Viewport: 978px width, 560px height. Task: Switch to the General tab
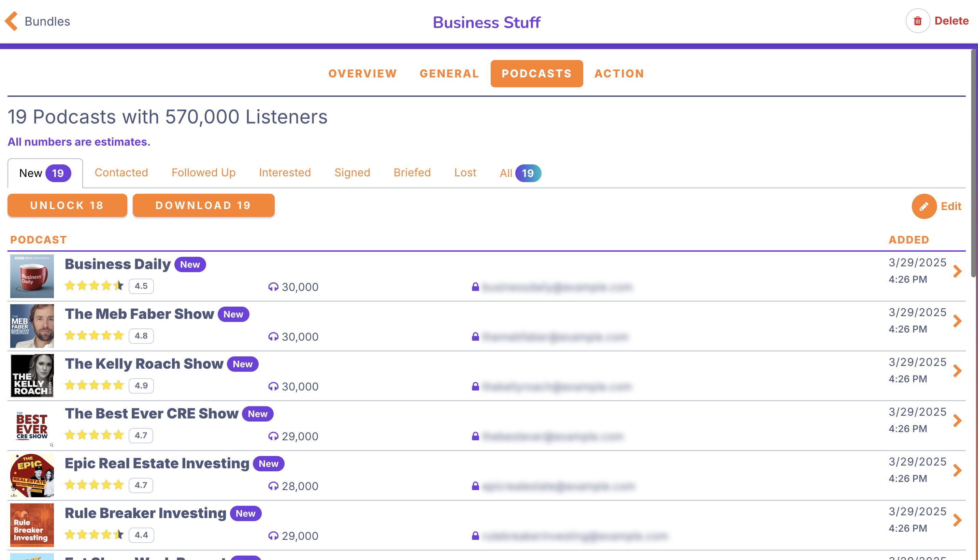[449, 73]
